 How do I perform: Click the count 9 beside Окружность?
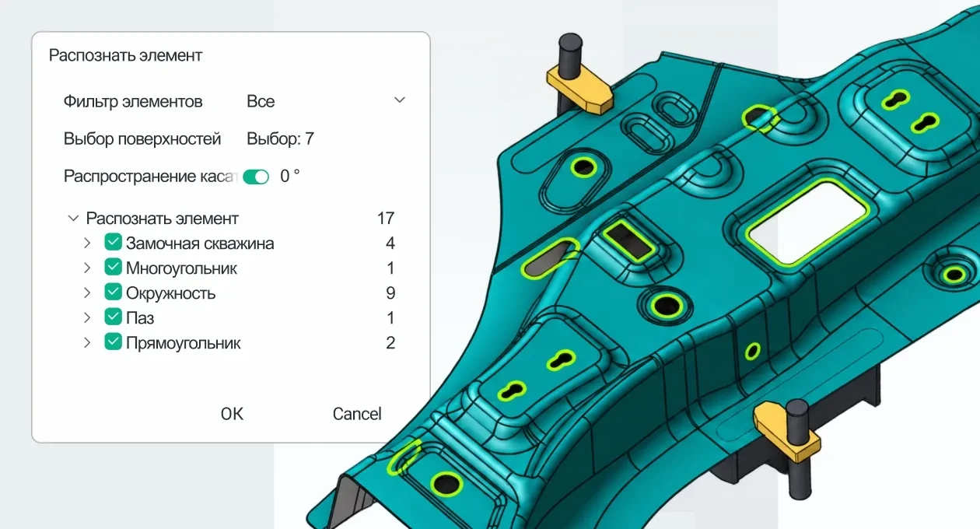pyautogui.click(x=390, y=293)
